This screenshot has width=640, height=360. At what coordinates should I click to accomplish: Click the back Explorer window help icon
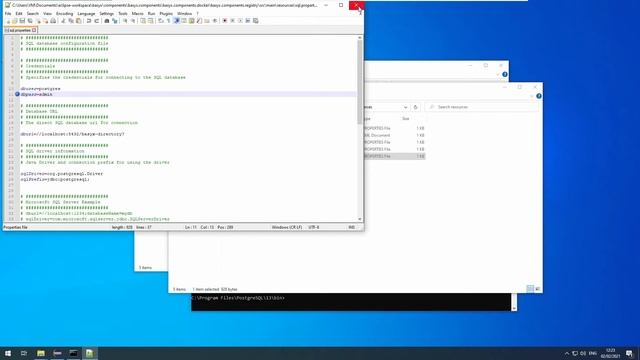pos(505,74)
